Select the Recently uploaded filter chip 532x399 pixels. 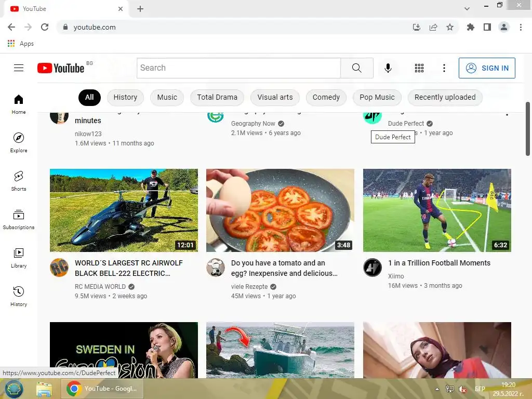coord(445,97)
